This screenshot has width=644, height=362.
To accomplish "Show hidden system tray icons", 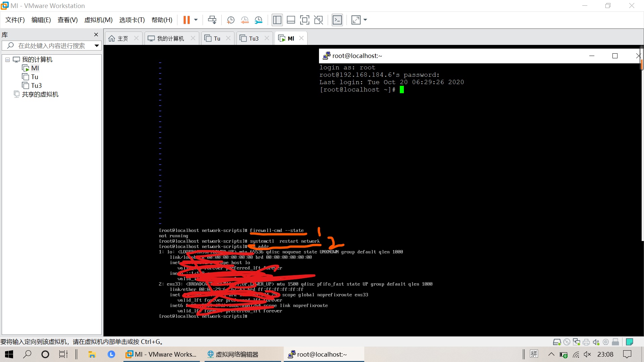I will coord(551,354).
